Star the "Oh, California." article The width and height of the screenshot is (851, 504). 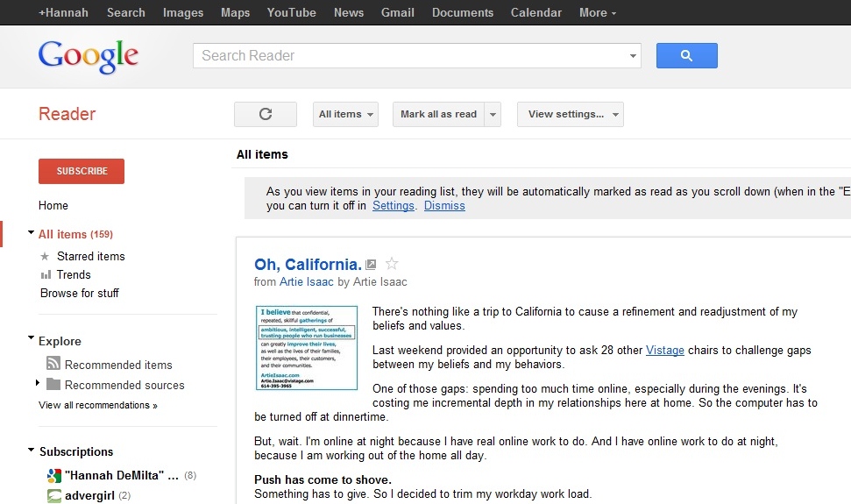[392, 264]
